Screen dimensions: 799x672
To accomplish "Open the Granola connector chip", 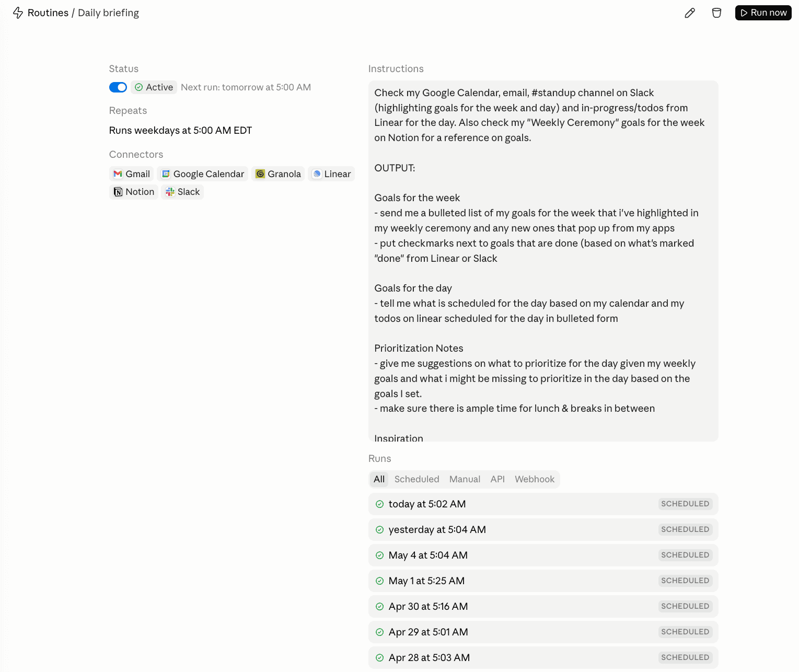I will click(x=278, y=174).
